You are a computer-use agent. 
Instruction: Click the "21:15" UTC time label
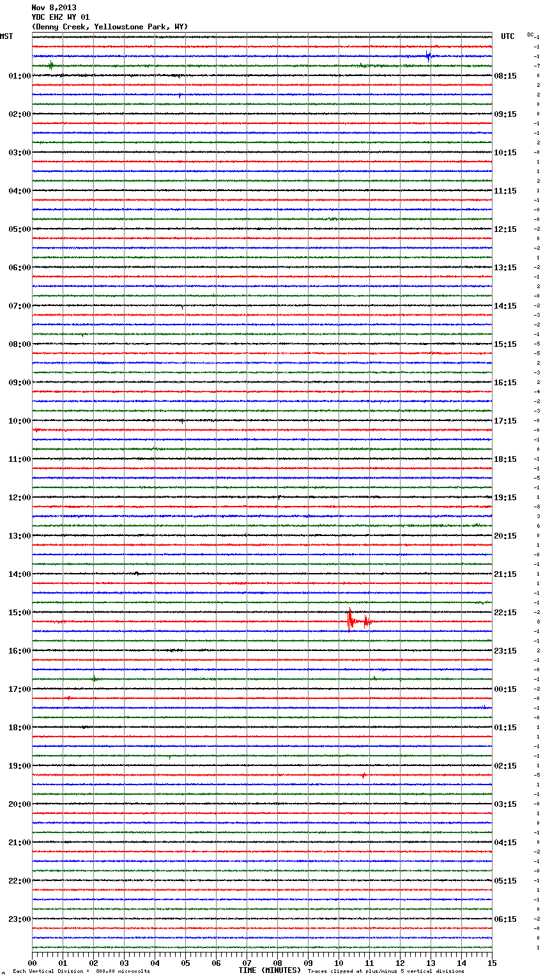tap(505, 574)
